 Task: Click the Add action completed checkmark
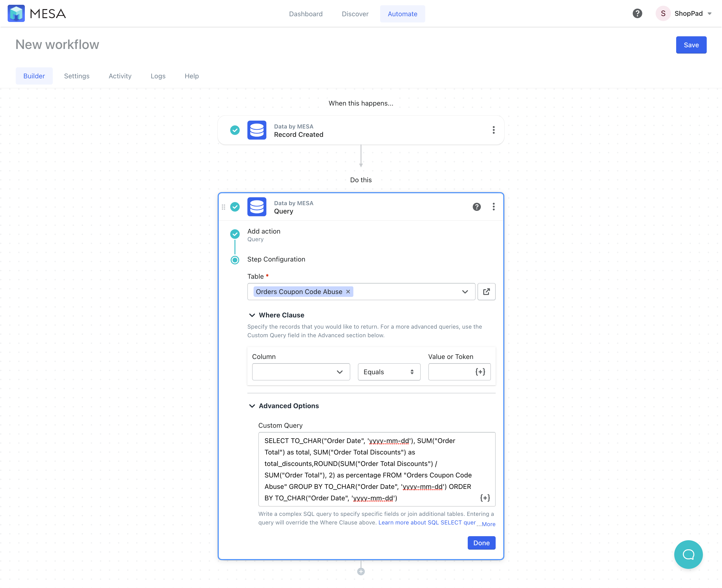[x=235, y=234]
